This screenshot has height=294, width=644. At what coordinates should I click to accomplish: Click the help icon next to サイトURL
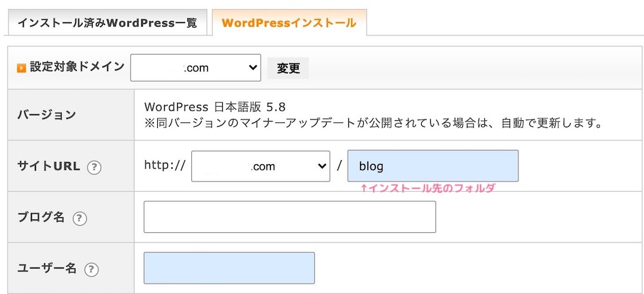(95, 167)
